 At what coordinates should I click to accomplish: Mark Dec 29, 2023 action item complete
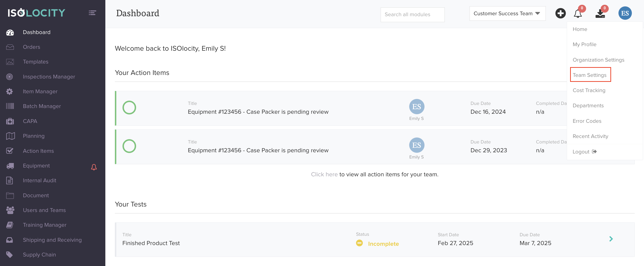tap(129, 146)
